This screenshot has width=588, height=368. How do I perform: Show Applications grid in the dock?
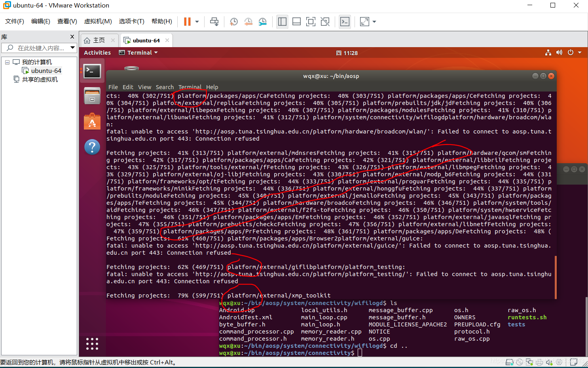[x=92, y=343]
